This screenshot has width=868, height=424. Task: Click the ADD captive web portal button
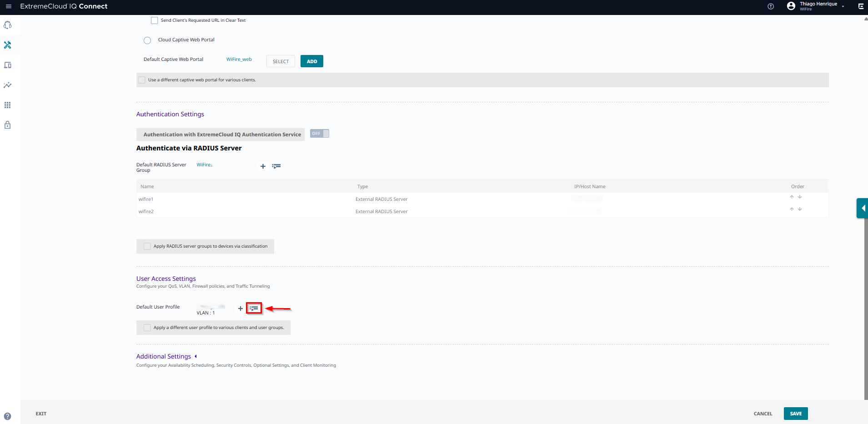click(x=312, y=61)
